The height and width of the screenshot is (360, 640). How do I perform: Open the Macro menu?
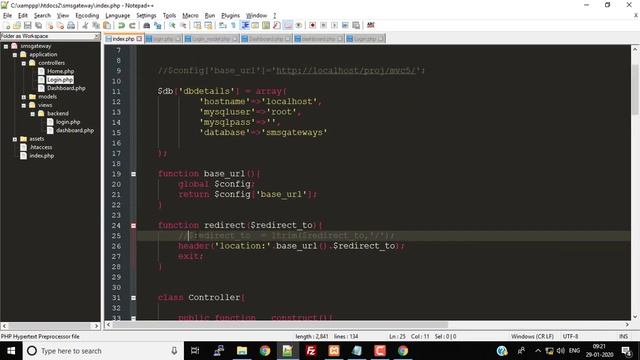pyautogui.click(x=190, y=16)
